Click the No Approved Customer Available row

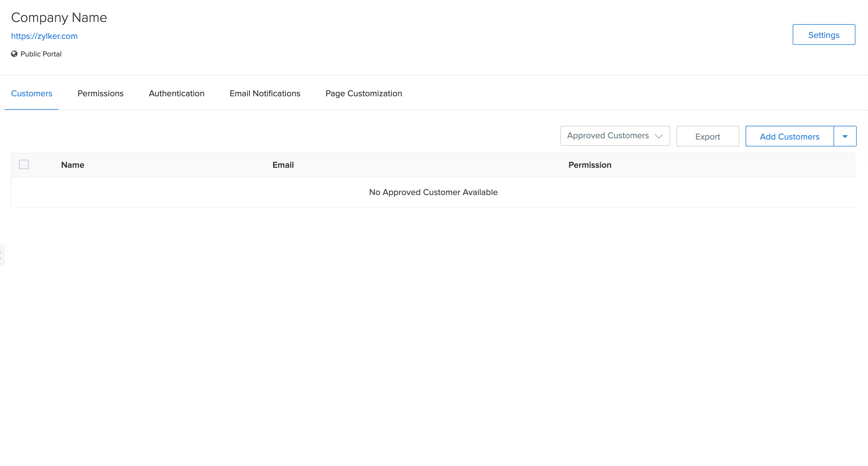click(x=433, y=192)
